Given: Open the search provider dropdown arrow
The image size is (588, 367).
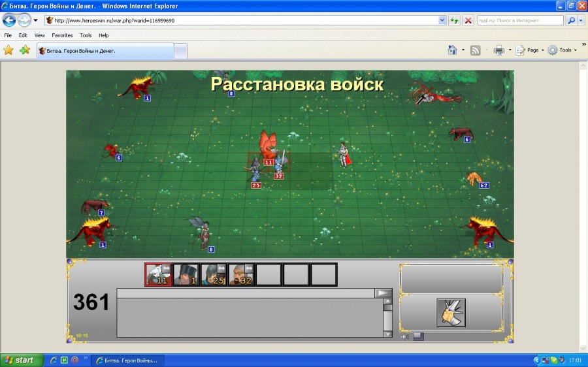Looking at the screenshot, I should pyautogui.click(x=581, y=21).
